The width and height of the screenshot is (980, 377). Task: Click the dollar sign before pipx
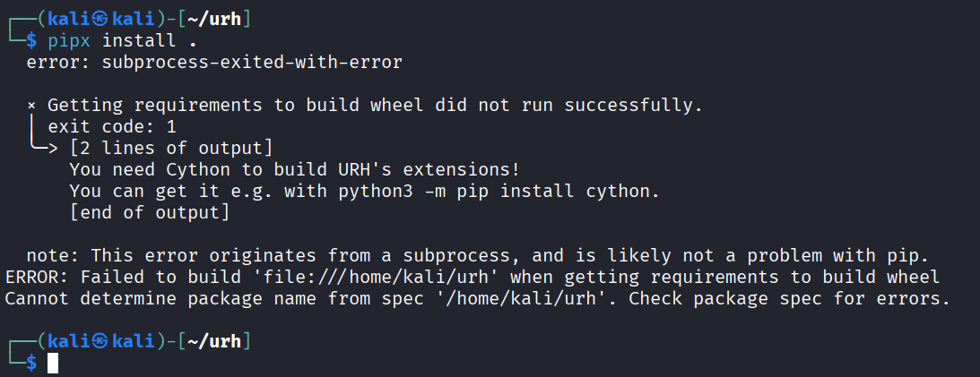pyautogui.click(x=31, y=40)
